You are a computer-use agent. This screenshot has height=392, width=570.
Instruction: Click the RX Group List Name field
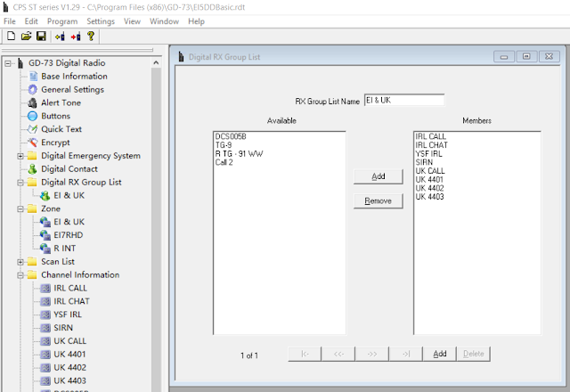pyautogui.click(x=404, y=101)
